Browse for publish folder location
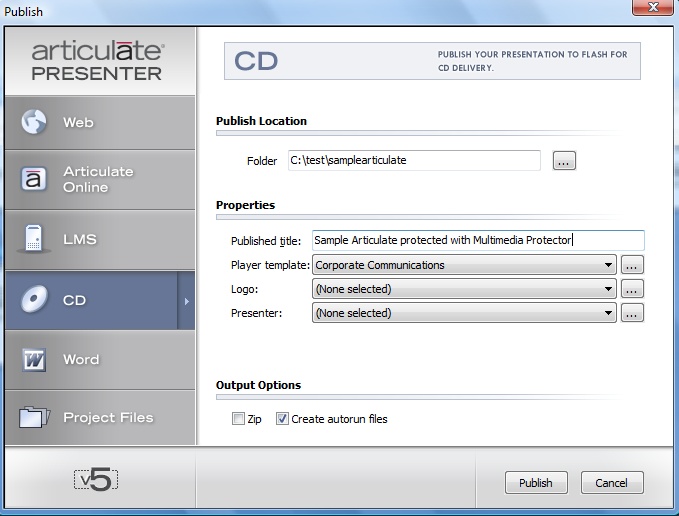The height and width of the screenshot is (516, 679). pyautogui.click(x=564, y=161)
